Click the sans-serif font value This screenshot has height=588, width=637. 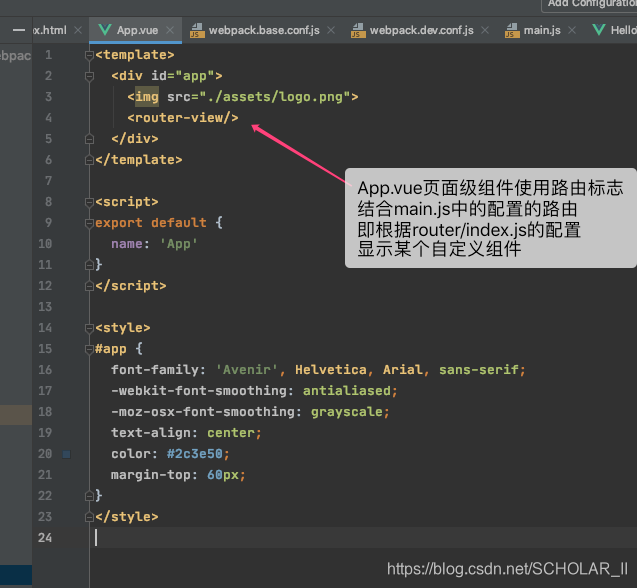[479, 370]
